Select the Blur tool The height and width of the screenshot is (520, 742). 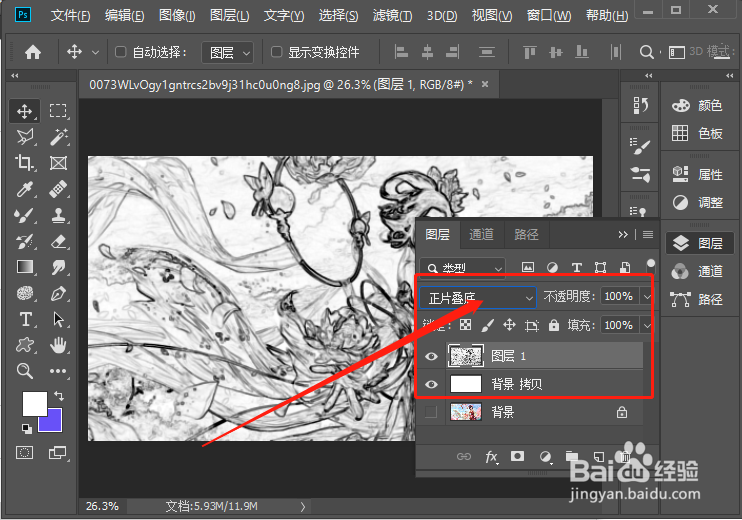[x=25, y=293]
